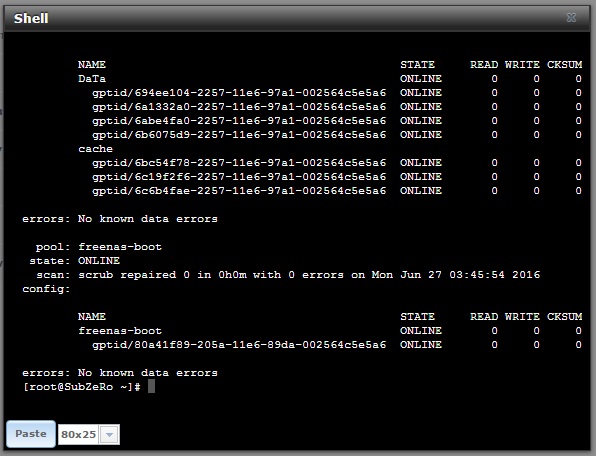The image size is (596, 456).
Task: Open the 80x25 terminal size dropdown
Action: [x=89, y=434]
